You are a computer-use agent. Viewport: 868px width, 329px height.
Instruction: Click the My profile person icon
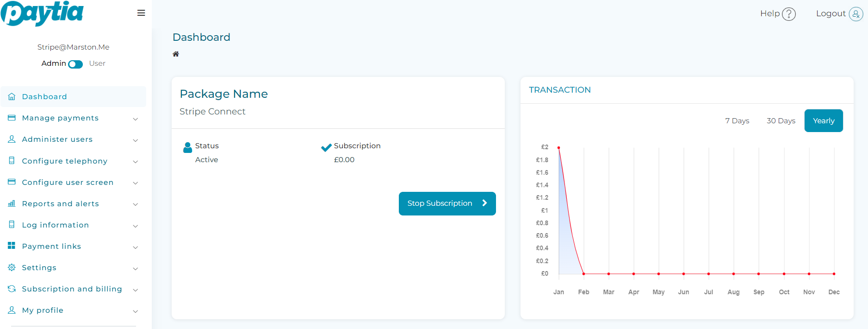point(12,310)
